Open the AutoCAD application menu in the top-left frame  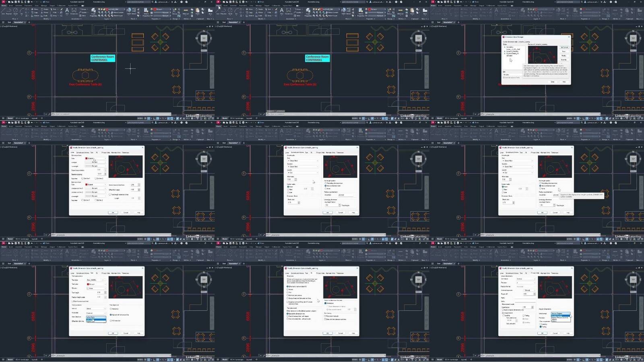pos(3,2)
